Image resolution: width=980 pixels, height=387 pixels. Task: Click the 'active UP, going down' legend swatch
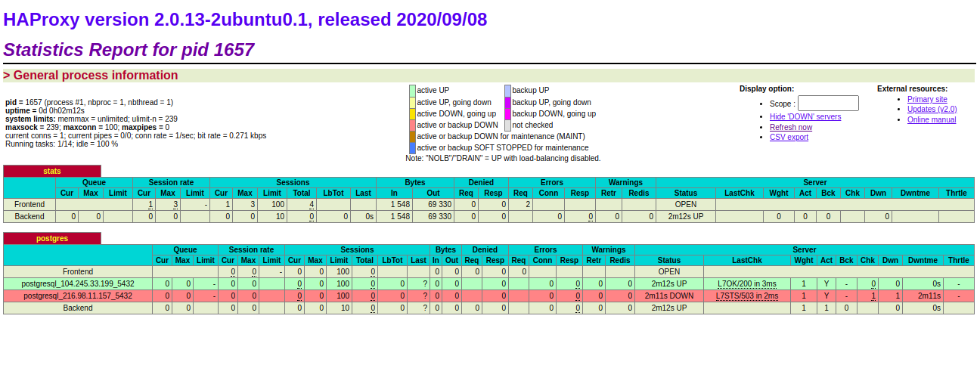(x=412, y=102)
